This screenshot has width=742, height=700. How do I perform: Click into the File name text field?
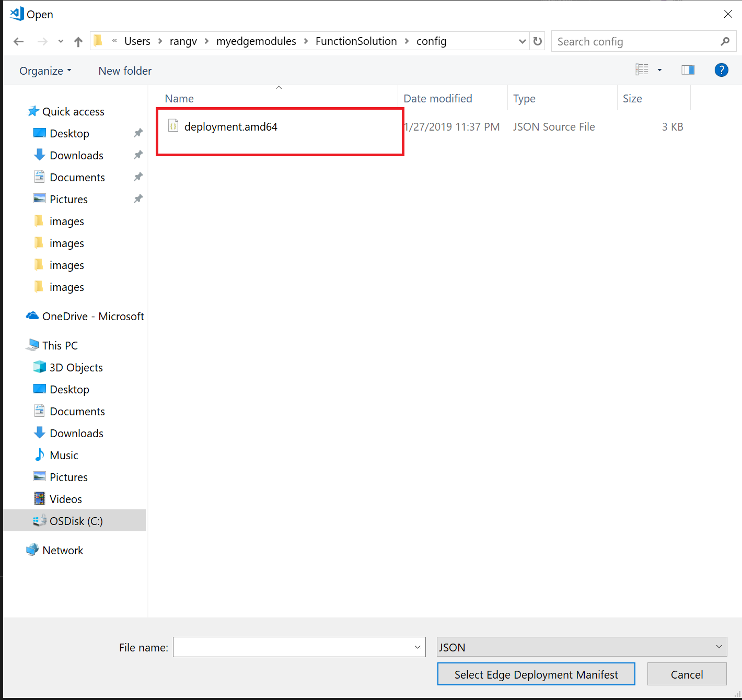pos(293,647)
